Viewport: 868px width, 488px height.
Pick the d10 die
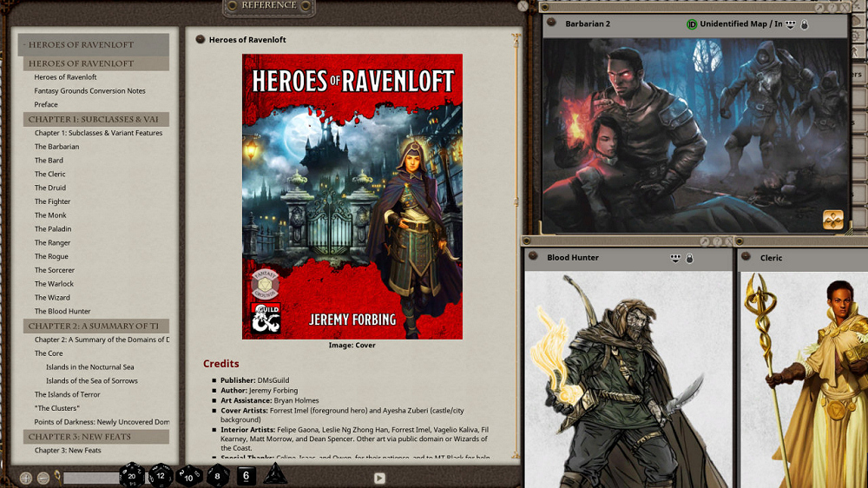[x=188, y=476]
